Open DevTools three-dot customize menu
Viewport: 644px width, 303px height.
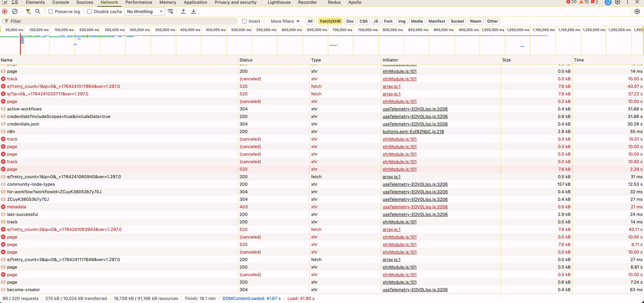coord(627,2)
